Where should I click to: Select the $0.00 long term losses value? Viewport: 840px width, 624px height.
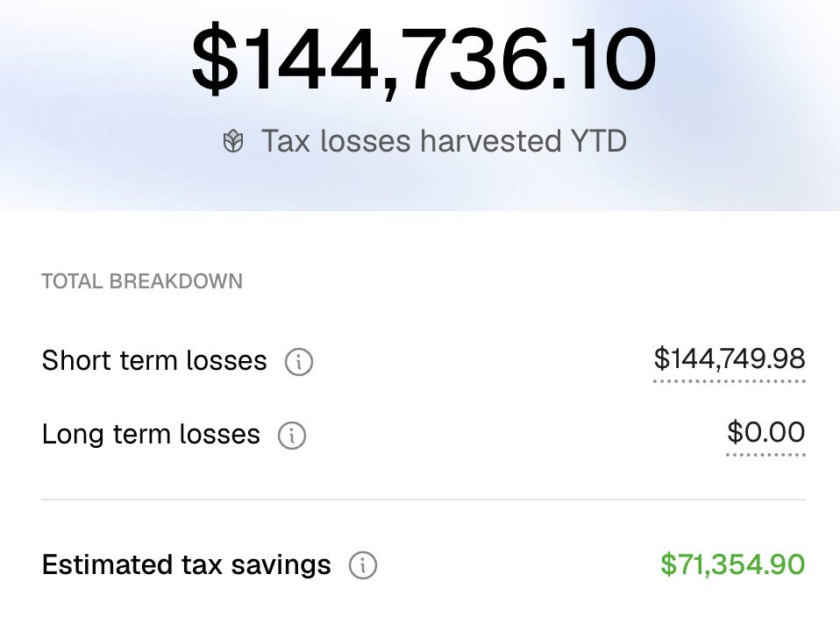pyautogui.click(x=765, y=432)
